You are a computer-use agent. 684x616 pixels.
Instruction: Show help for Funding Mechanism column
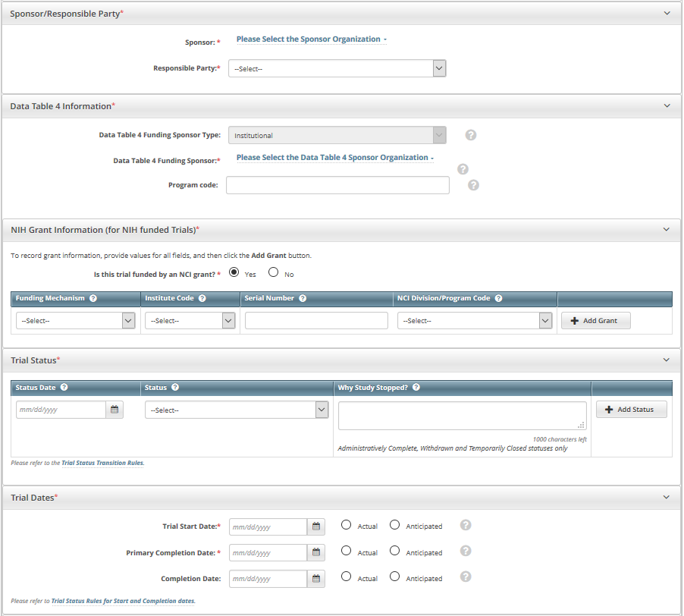93,298
